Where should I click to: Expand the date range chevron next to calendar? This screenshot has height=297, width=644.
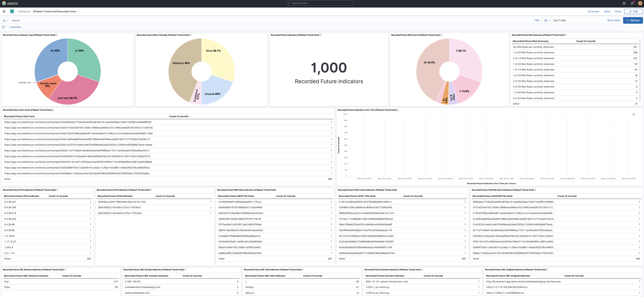coord(549,20)
